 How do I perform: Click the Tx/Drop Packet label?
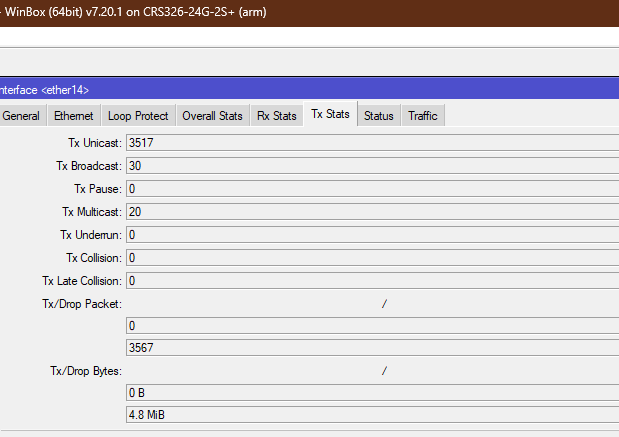pos(82,304)
